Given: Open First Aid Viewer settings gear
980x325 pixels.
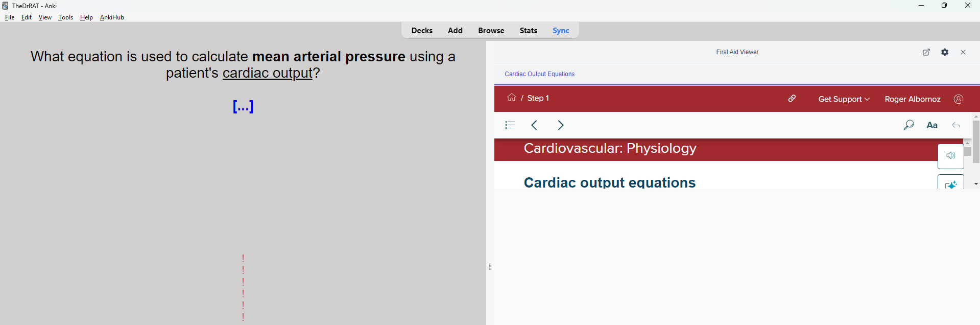Looking at the screenshot, I should [x=945, y=52].
